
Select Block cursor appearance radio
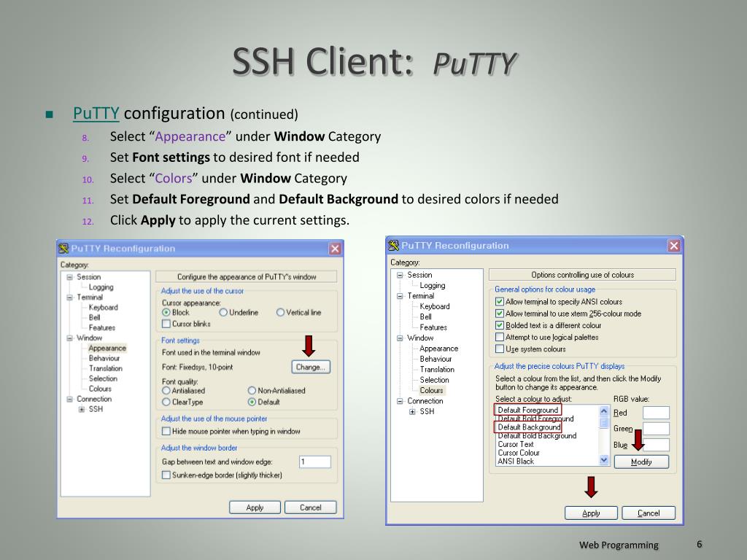click(166, 312)
